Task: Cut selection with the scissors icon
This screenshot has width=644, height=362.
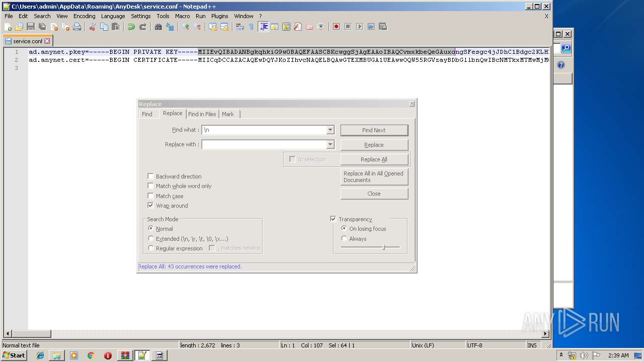Action: pyautogui.click(x=93, y=27)
